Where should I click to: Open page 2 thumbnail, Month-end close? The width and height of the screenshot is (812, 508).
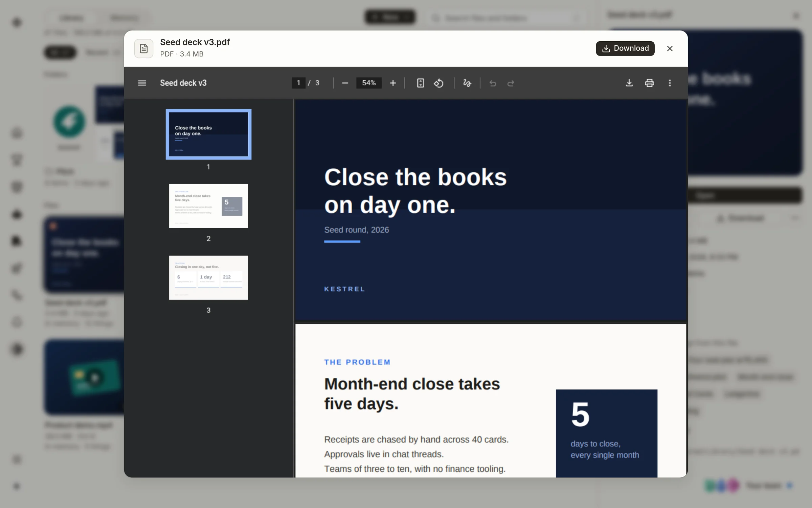click(208, 206)
